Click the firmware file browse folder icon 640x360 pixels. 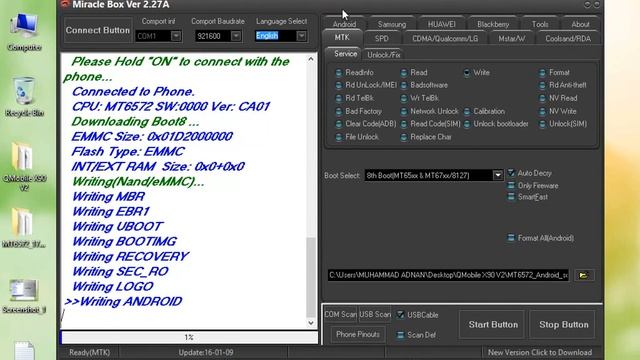pyautogui.click(x=584, y=275)
